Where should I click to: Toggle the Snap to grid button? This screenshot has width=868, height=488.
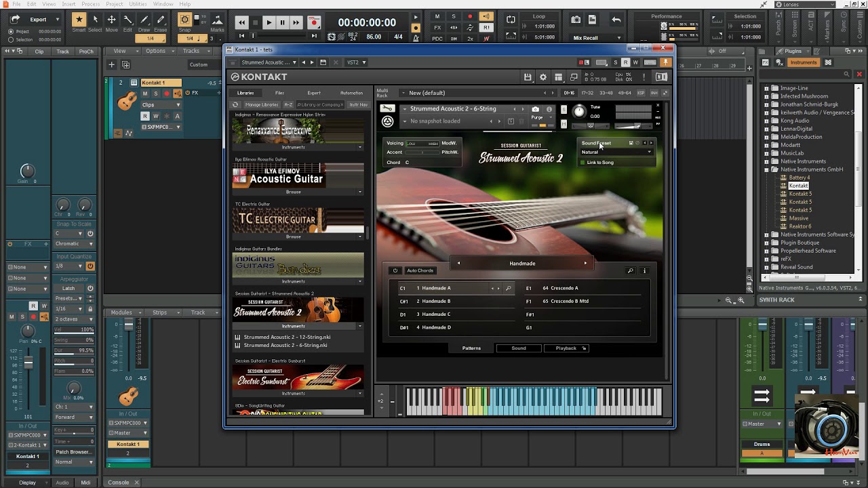pyautogui.click(x=184, y=20)
